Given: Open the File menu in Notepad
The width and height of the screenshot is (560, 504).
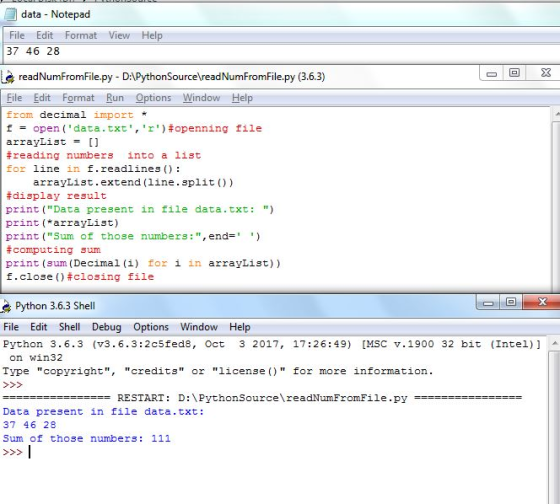Looking at the screenshot, I should [17, 35].
